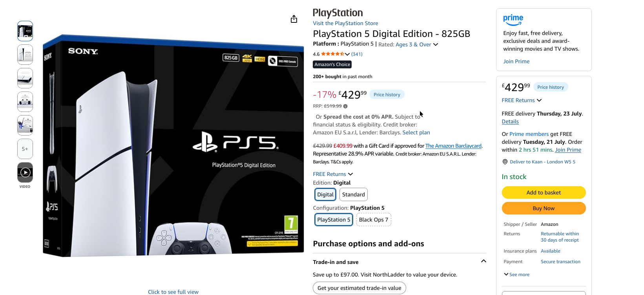This screenshot has height=295, width=644.
Task: Click the prime logo
Action: pos(513,20)
